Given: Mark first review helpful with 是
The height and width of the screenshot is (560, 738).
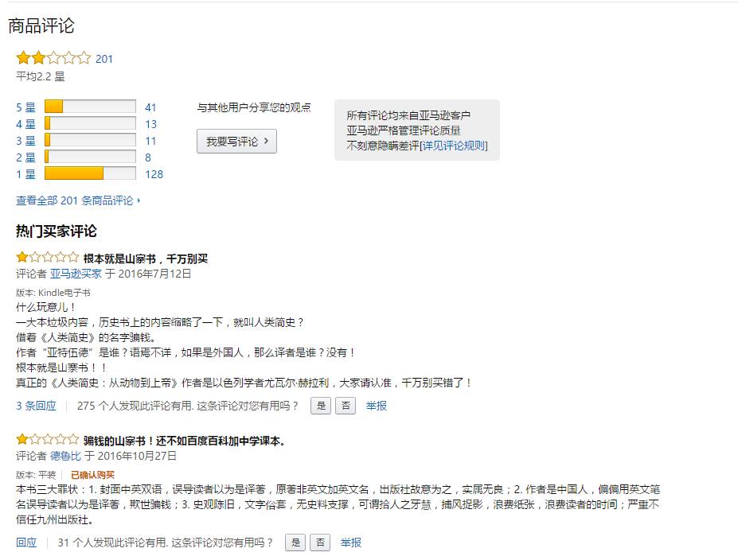Looking at the screenshot, I should click(321, 406).
